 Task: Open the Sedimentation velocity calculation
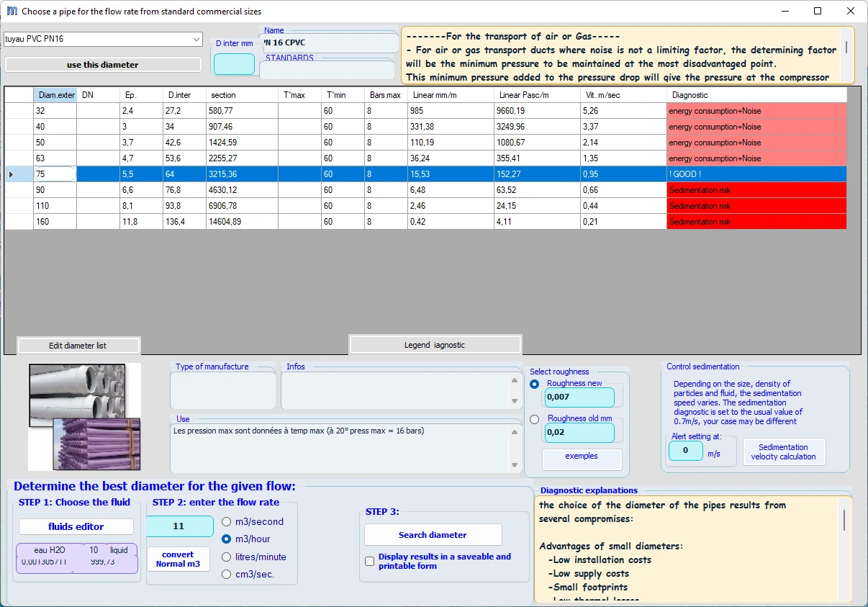tap(784, 451)
